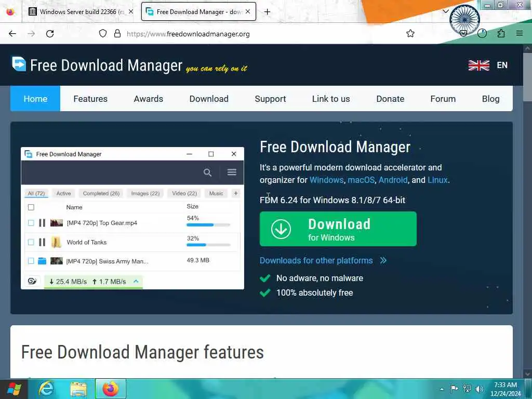Click the Free Download Manager site logo
532x399 pixels.
[97, 65]
